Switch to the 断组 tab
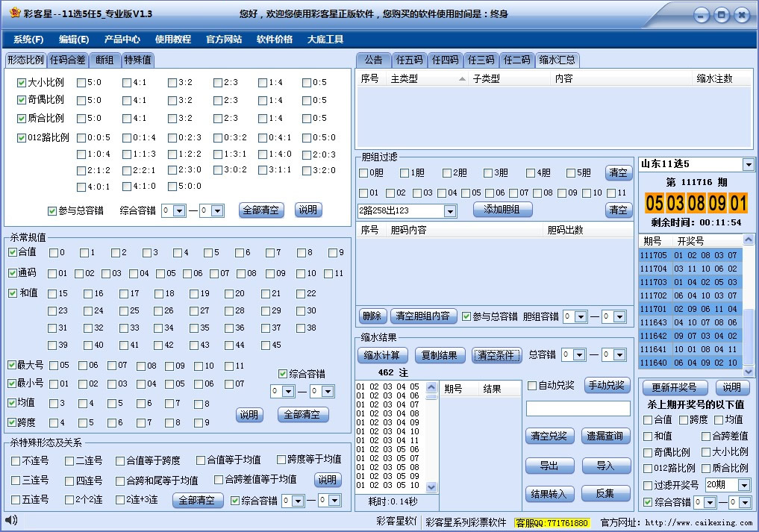This screenshot has height=532, width=759. point(104,62)
